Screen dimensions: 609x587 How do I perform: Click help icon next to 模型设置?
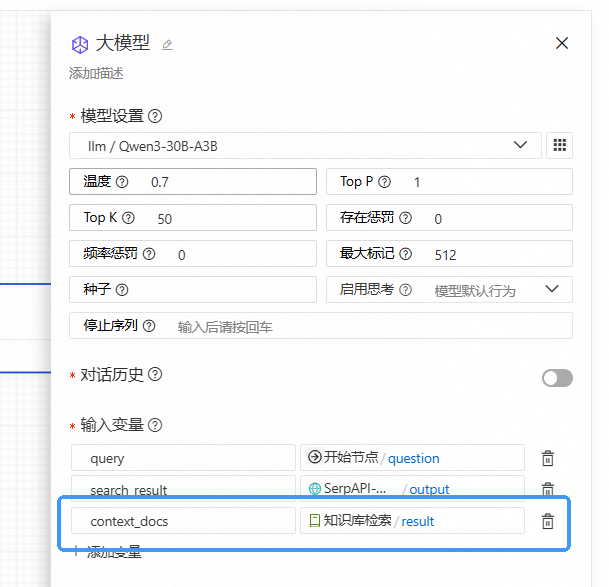point(155,116)
